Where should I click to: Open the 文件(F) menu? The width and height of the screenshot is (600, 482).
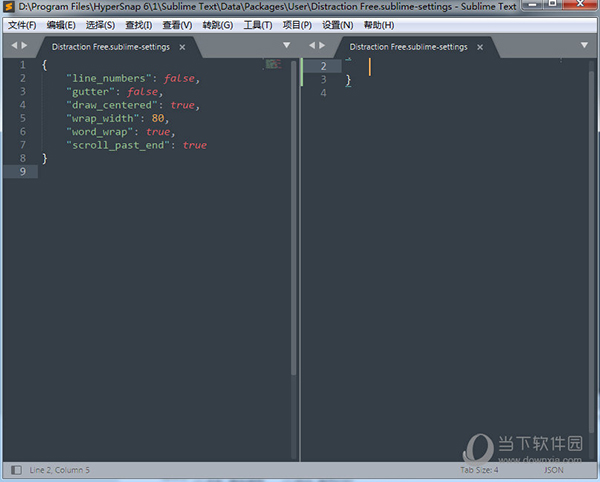tap(22, 25)
